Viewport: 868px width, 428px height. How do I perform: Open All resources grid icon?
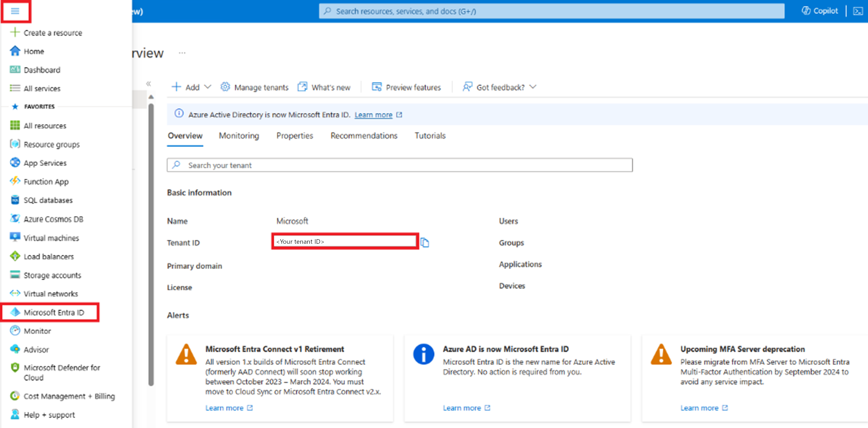tap(15, 126)
